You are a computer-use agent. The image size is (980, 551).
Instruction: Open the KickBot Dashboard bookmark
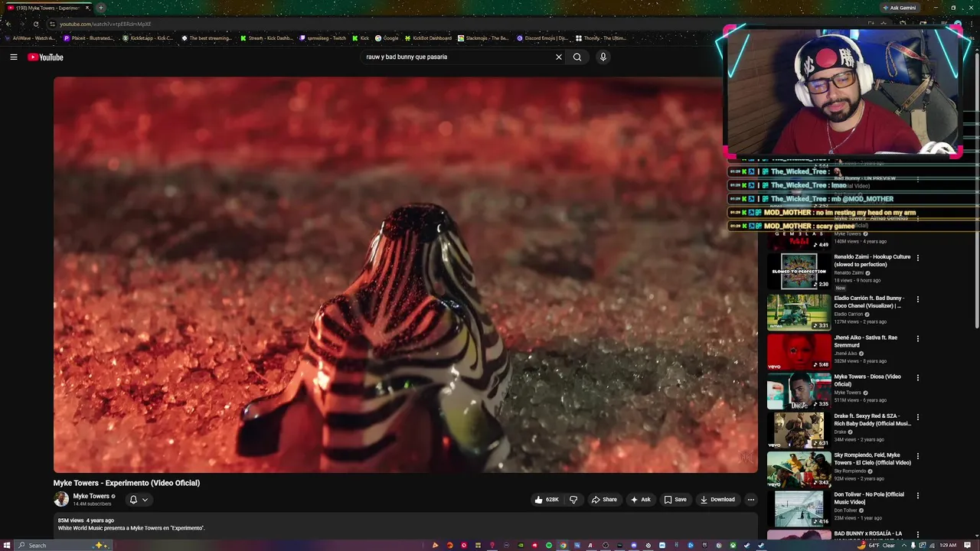pos(429,37)
